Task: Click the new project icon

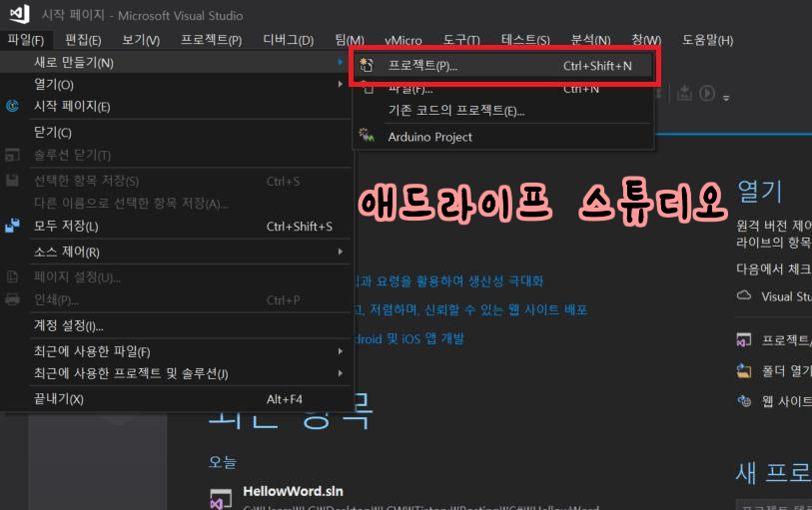Action: pyautogui.click(x=367, y=65)
